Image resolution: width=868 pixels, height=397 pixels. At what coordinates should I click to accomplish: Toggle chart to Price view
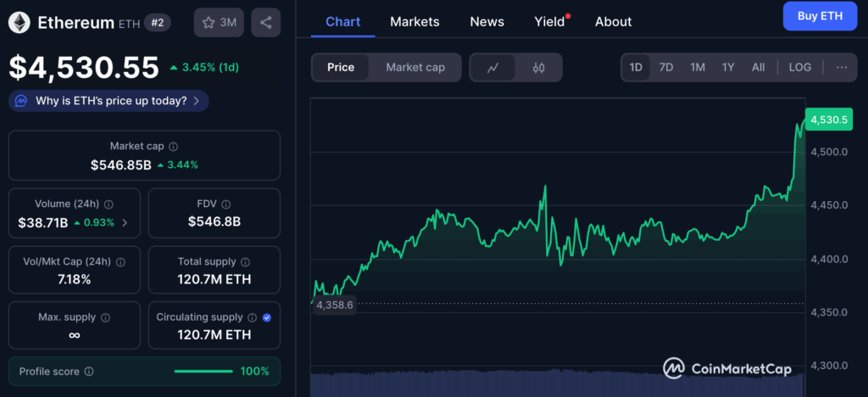point(341,67)
